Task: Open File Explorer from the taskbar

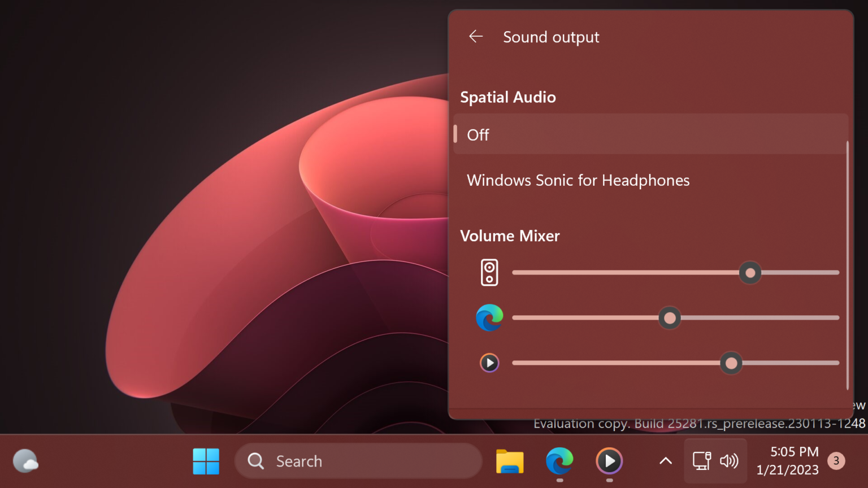Action: [509, 461]
